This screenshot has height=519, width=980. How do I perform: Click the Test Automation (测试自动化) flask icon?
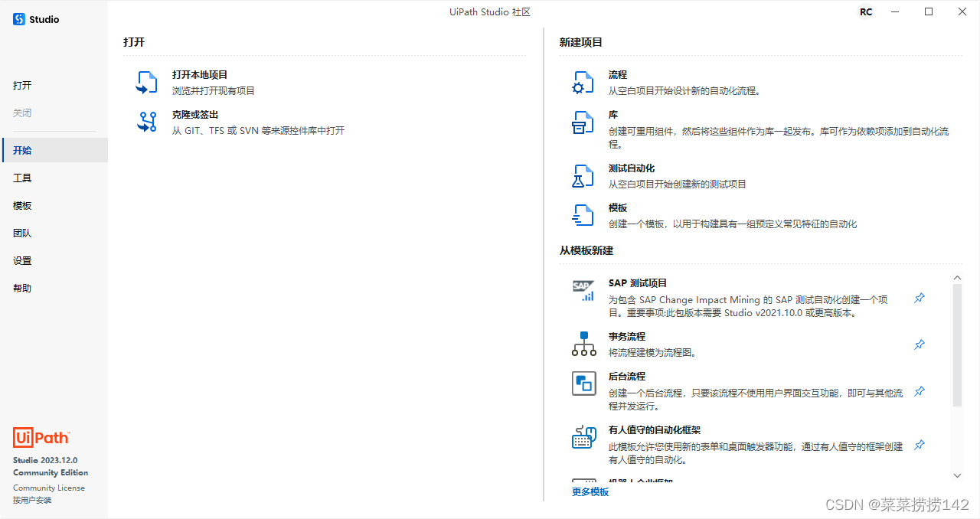[x=583, y=176]
